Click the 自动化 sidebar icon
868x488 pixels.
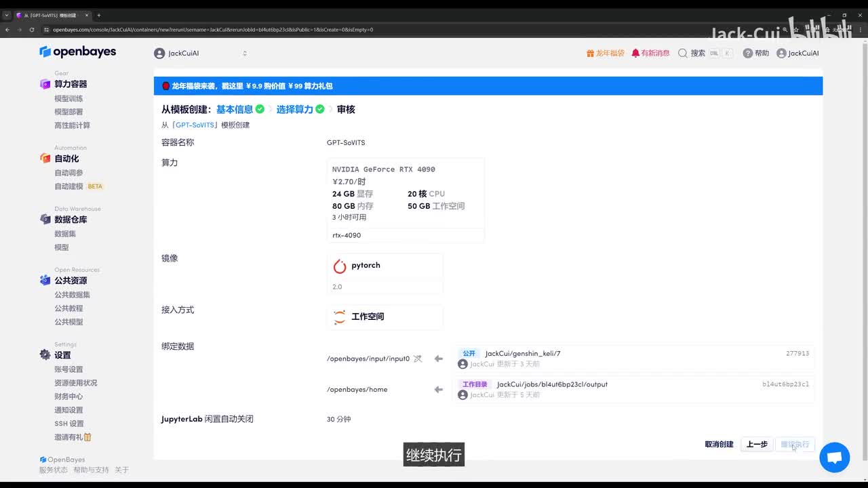coord(45,159)
